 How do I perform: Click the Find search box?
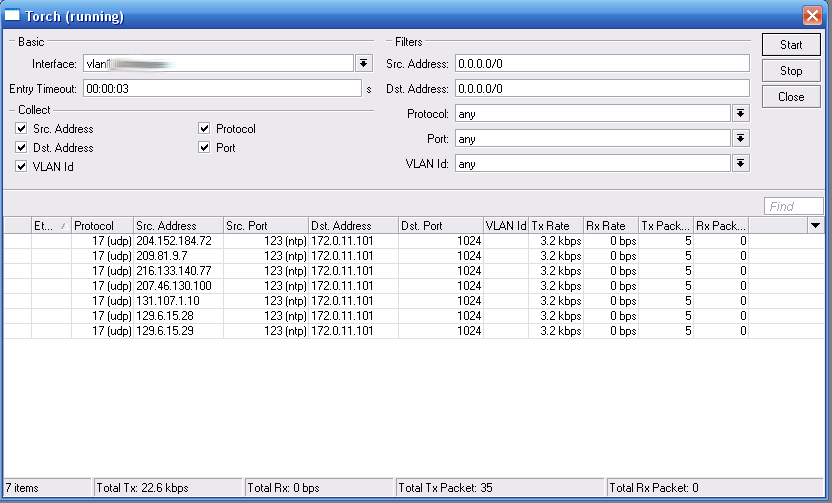pos(793,206)
